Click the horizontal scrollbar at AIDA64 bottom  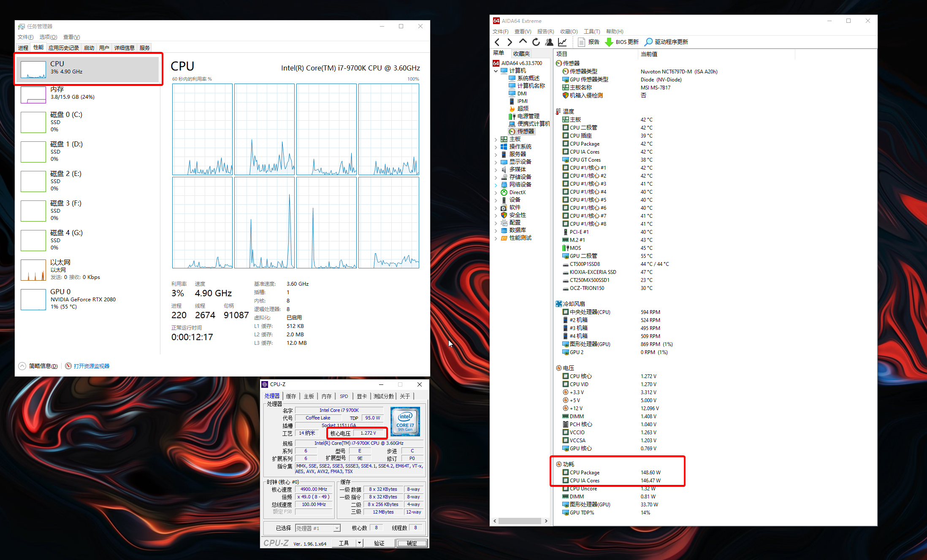(520, 521)
